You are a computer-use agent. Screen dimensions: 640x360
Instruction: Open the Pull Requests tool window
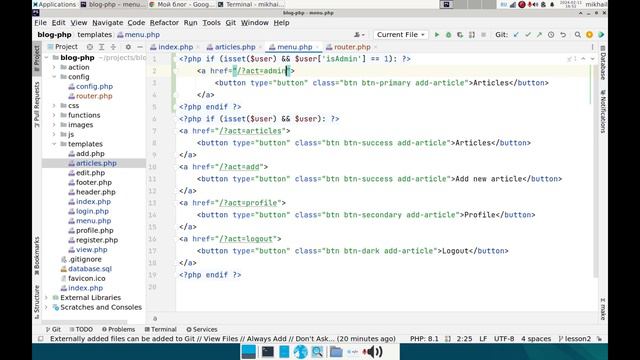37,104
